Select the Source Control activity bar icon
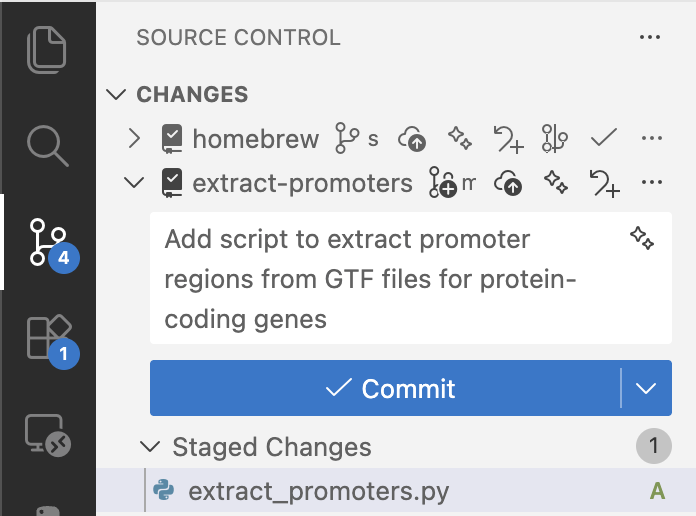Screen dimensions: 696x516 pyautogui.click(x=47, y=244)
